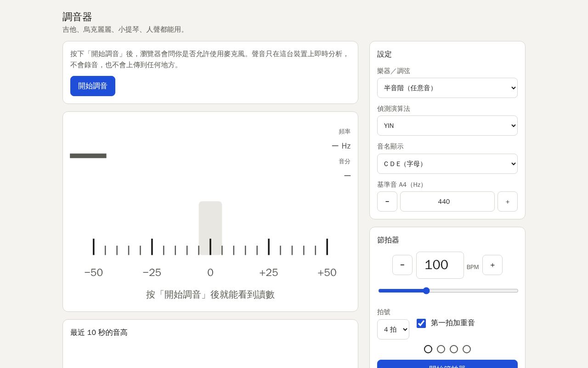Click the metronome tempo slider
Viewport: 588px width, 368px height.
pyautogui.click(x=448, y=291)
